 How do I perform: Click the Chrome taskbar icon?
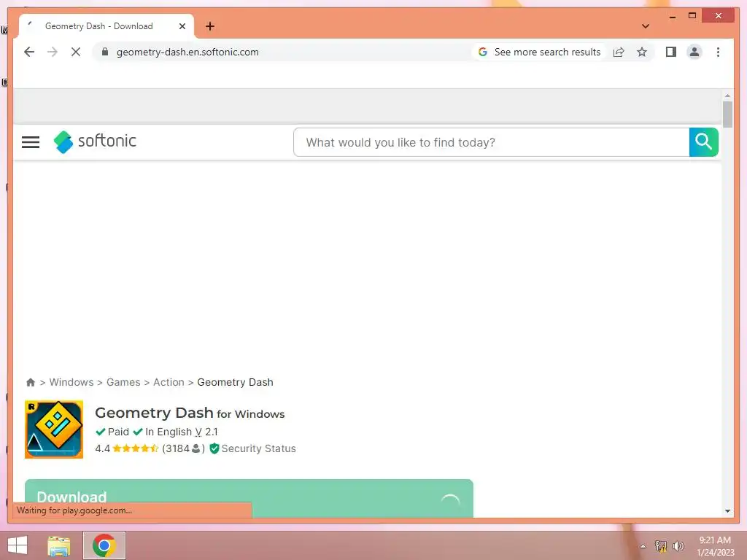pyautogui.click(x=104, y=545)
